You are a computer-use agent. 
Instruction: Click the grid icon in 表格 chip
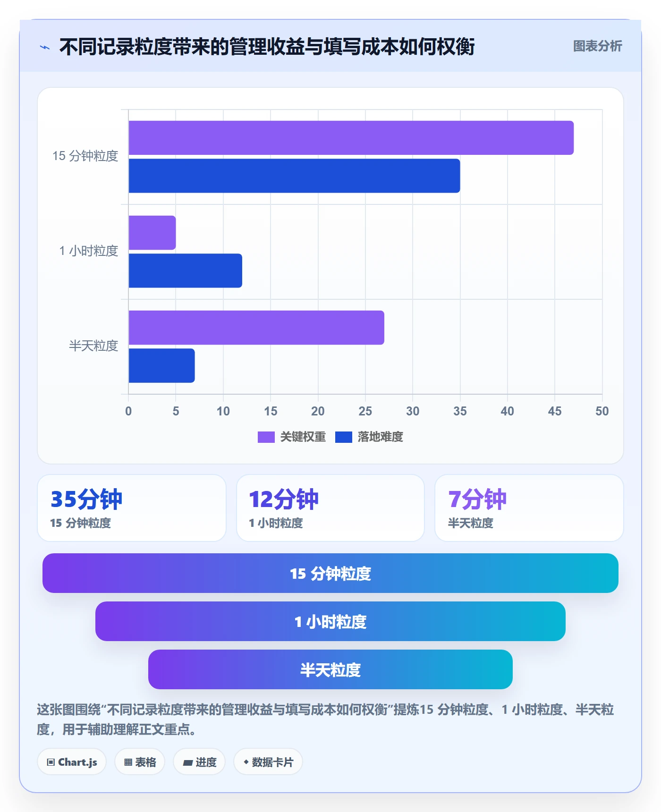click(128, 762)
